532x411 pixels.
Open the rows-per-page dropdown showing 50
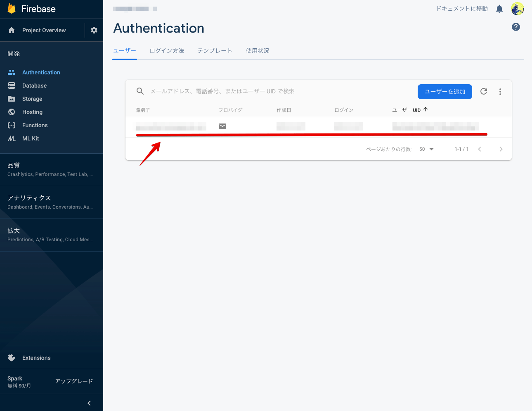(426, 149)
